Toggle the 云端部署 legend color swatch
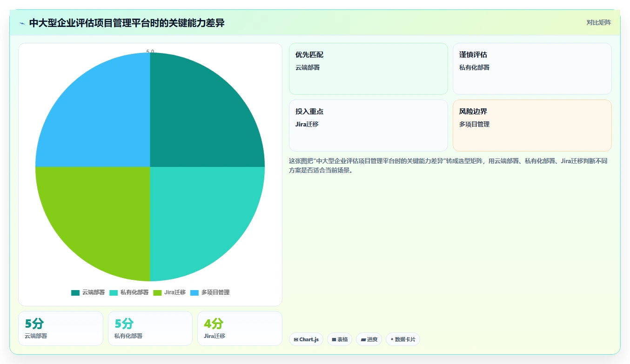Viewport: 630px width, 364px height. (75, 292)
